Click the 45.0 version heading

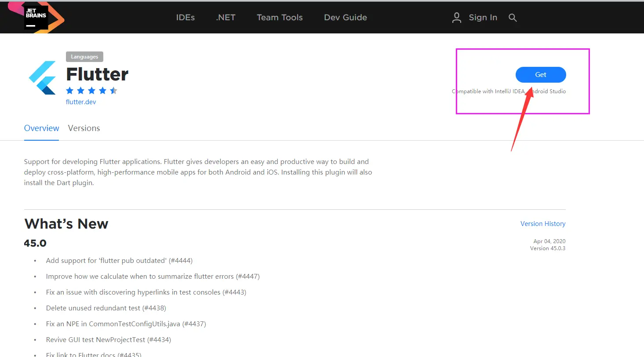point(35,243)
